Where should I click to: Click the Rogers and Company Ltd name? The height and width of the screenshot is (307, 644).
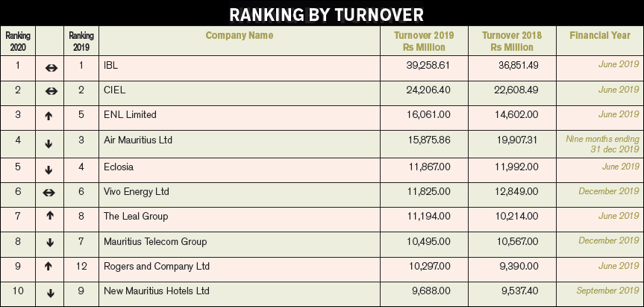tap(157, 267)
